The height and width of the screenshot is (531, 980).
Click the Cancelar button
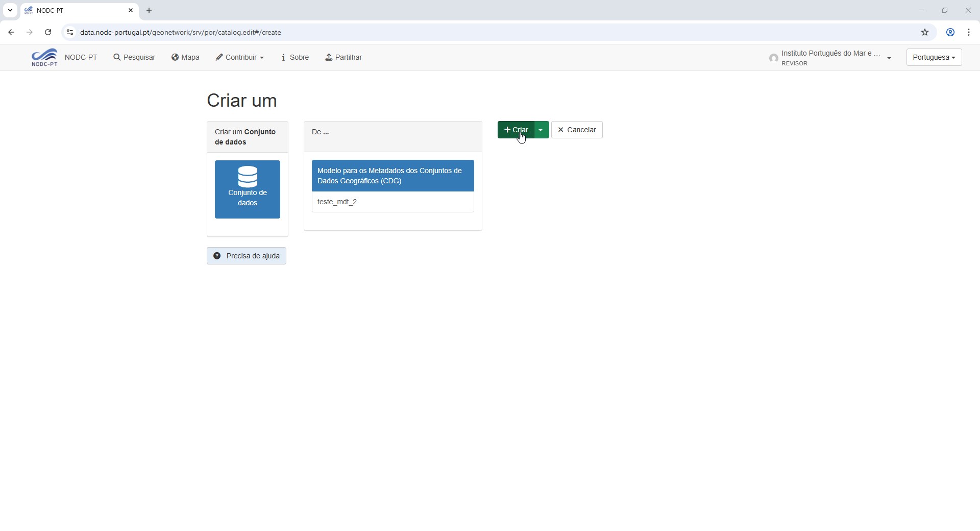point(577,130)
